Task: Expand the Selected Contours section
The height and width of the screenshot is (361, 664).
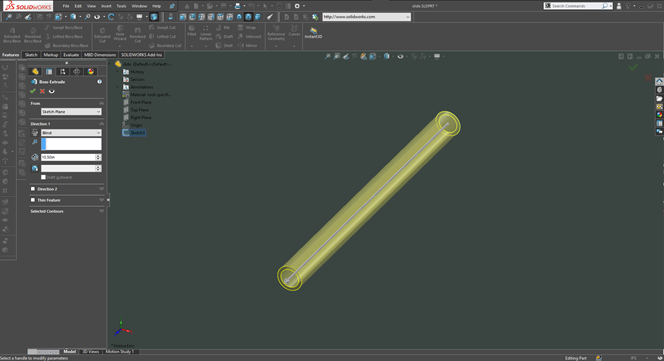Action: pyautogui.click(x=102, y=211)
